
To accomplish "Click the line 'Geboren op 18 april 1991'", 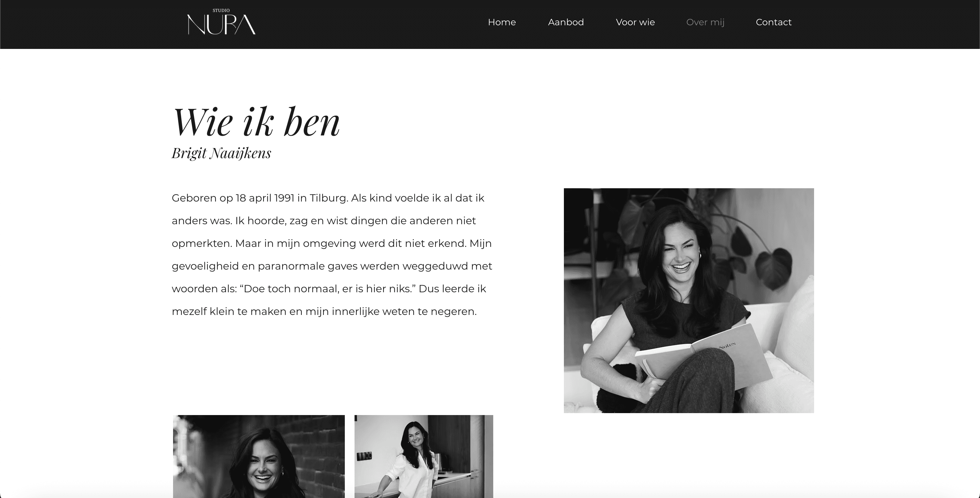I will [328, 198].
